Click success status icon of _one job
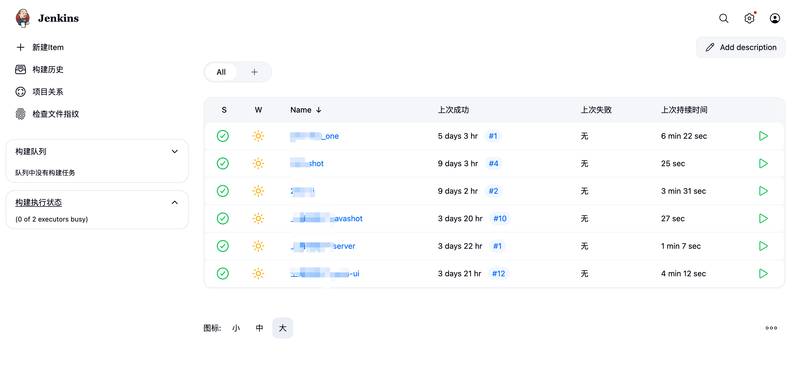This screenshot has height=368, width=800. [x=222, y=136]
